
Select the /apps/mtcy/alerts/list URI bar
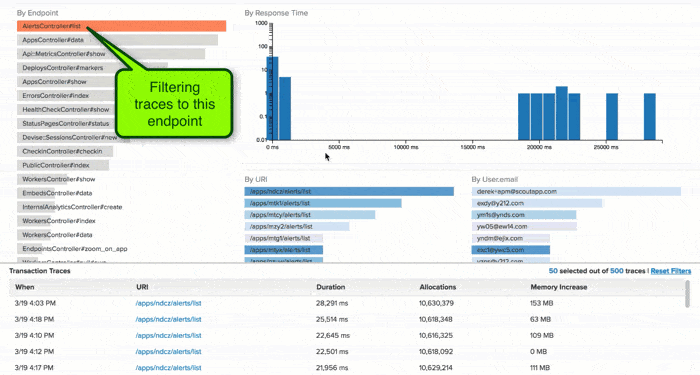click(x=310, y=215)
